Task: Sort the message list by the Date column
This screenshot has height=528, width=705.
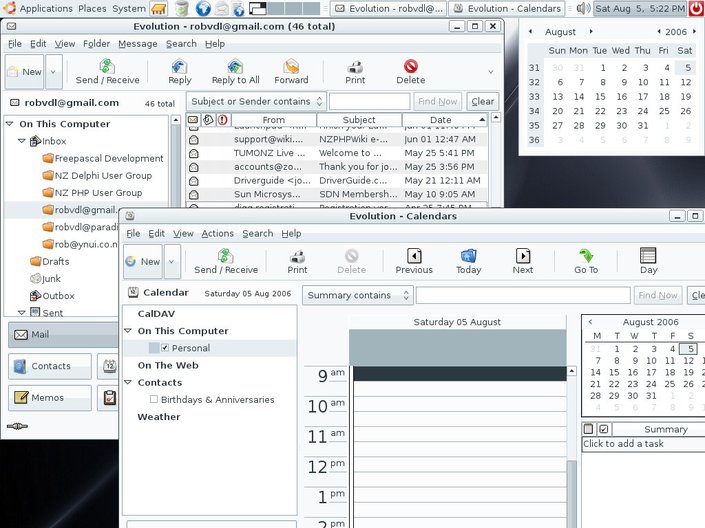Action: 445,120
